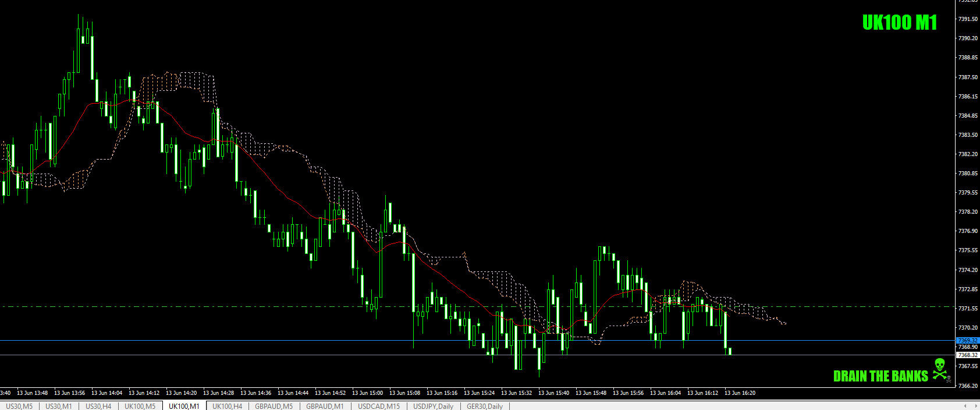The width and height of the screenshot is (980, 410).
Task: Click the 7376.90 value on price axis
Action: [x=968, y=231]
